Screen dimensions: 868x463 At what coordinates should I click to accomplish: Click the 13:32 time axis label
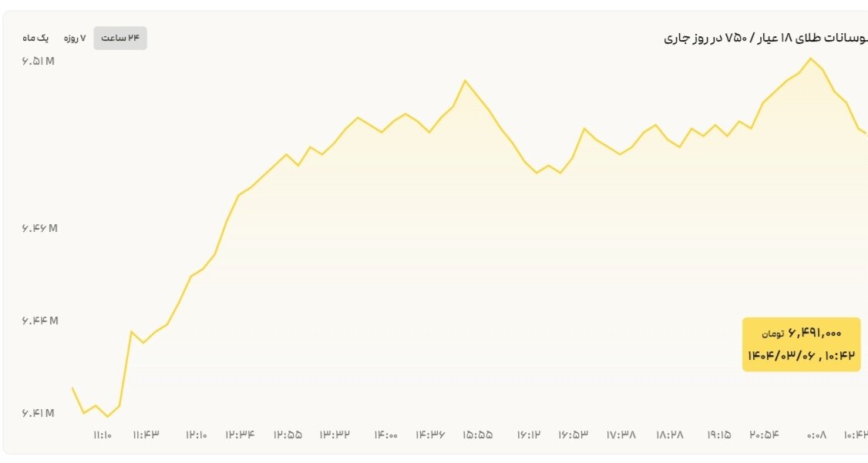click(335, 435)
